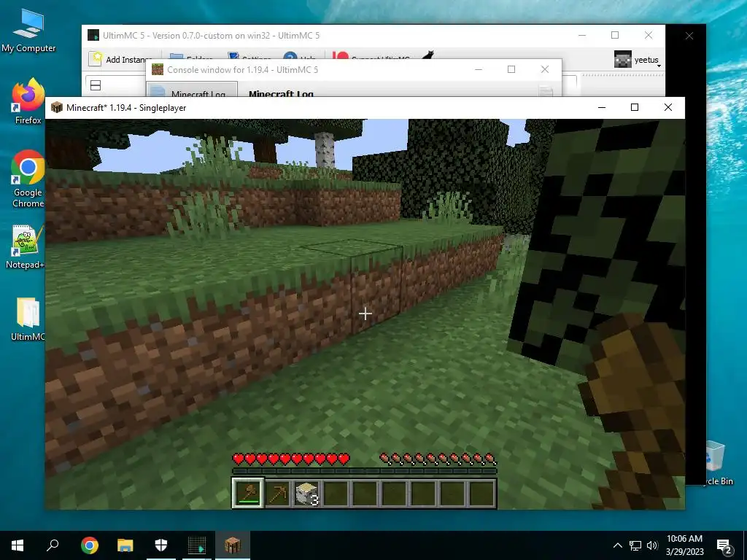Select the wooden pickaxe hotbar slot

pyautogui.click(x=277, y=493)
